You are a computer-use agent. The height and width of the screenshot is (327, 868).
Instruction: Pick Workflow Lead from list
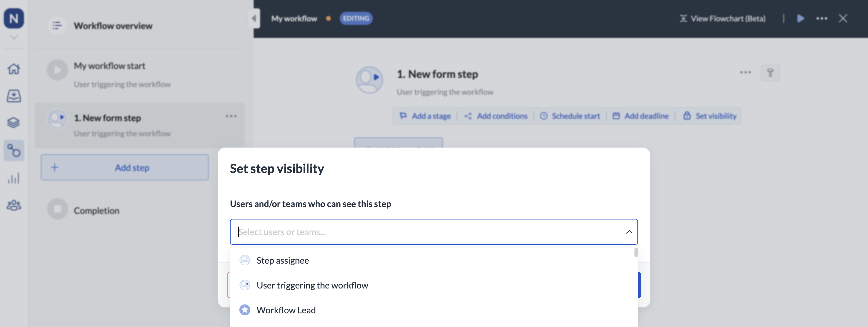coord(286,310)
